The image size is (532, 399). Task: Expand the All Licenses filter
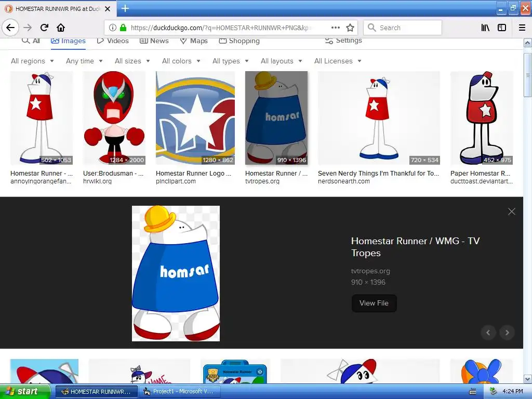pos(338,61)
